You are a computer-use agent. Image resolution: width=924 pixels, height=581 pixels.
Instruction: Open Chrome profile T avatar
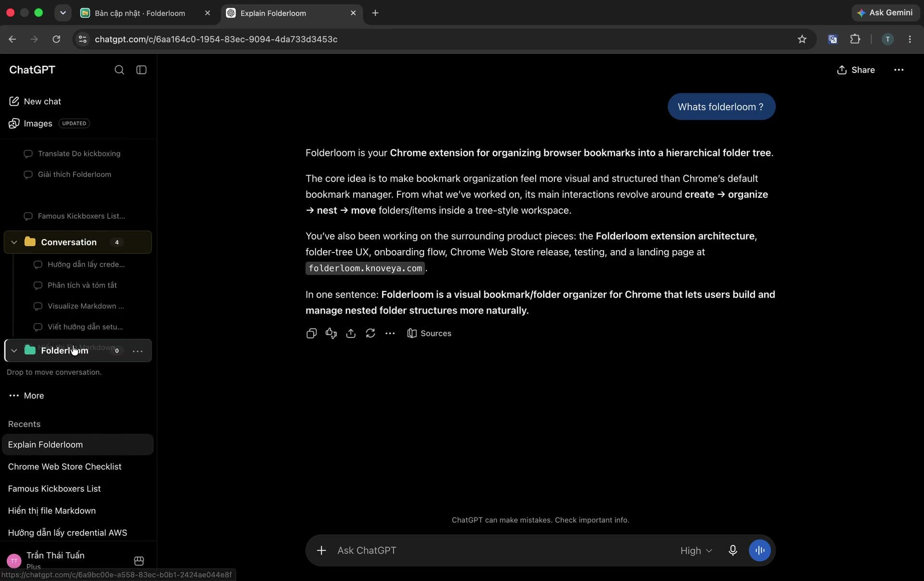click(x=887, y=39)
